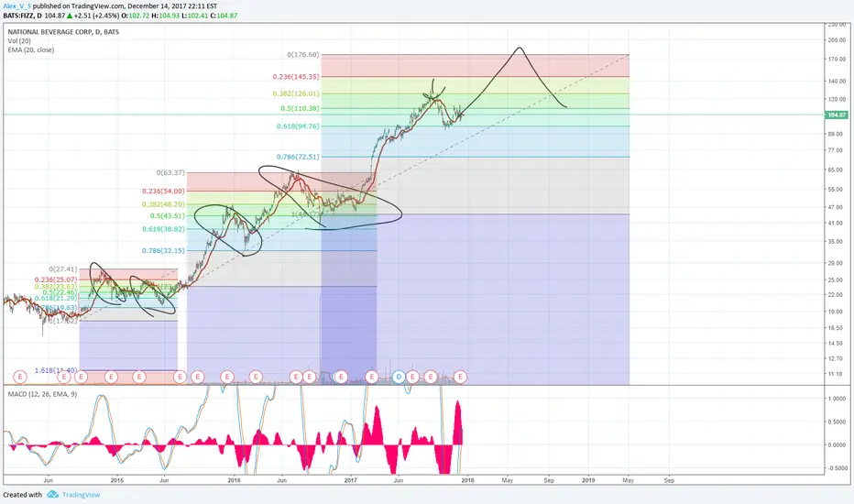Click the 0.618(94.76) Fibonacci level label
This screenshot has width=854, height=504.
pos(298,126)
